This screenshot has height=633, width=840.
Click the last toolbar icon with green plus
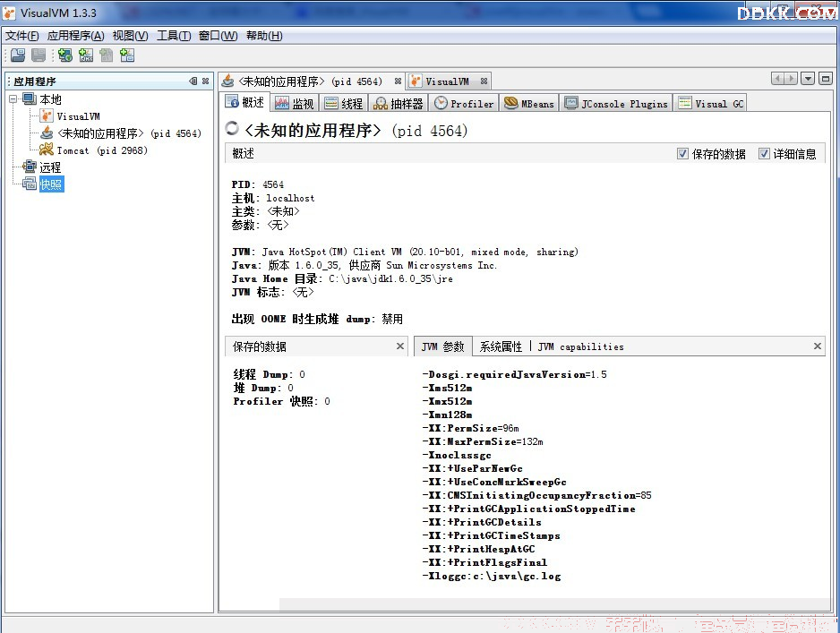127,56
